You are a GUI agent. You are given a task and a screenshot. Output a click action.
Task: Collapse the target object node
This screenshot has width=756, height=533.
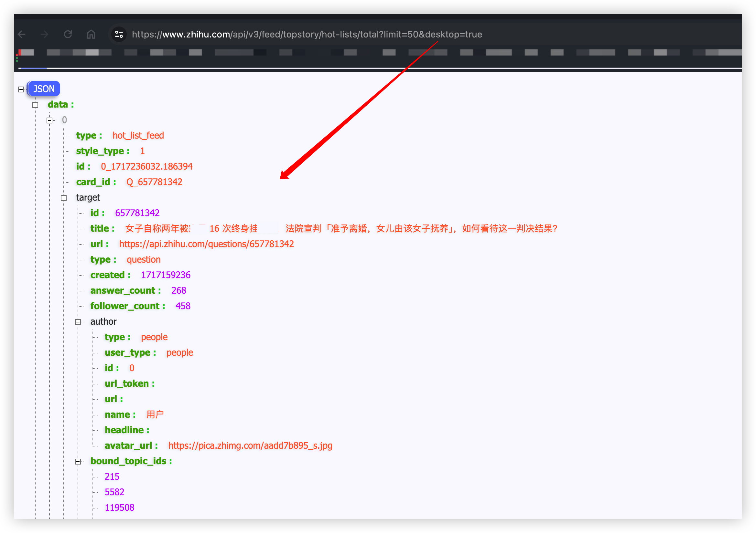pyautogui.click(x=64, y=198)
